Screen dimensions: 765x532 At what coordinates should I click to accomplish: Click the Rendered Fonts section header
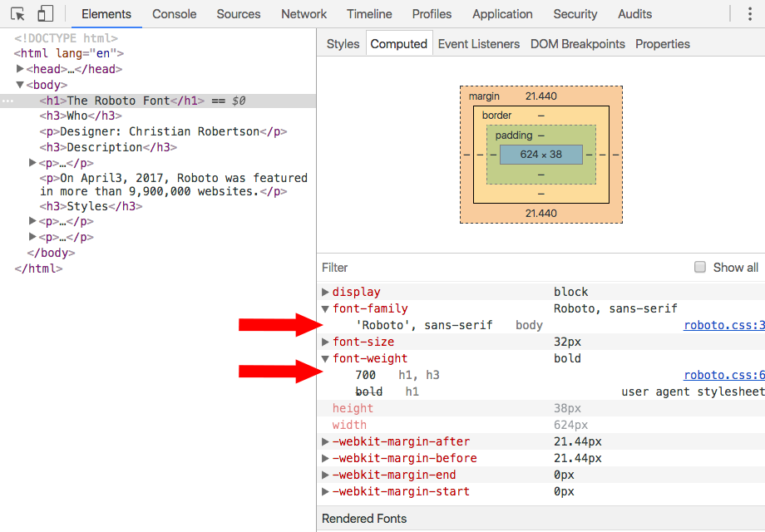point(541,519)
